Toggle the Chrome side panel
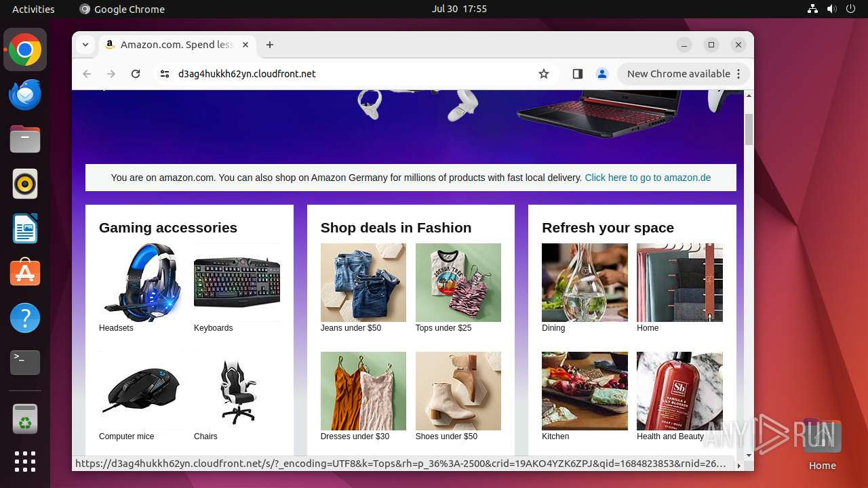868x488 pixels. 578,74
